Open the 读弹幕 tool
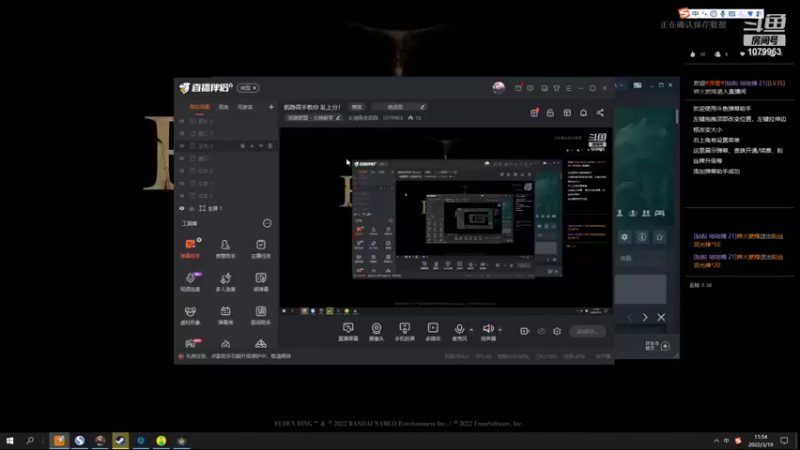Viewport: 800px width, 450px height. 261,282
